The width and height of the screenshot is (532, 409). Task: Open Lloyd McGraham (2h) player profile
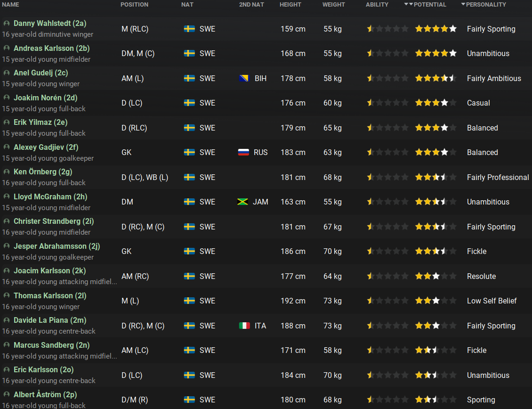50,196
